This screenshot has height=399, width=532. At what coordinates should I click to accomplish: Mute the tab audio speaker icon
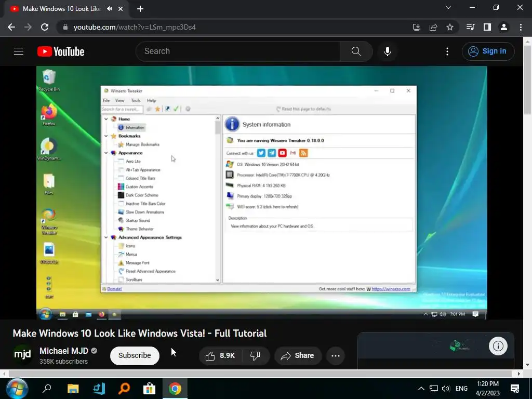pyautogui.click(x=109, y=9)
